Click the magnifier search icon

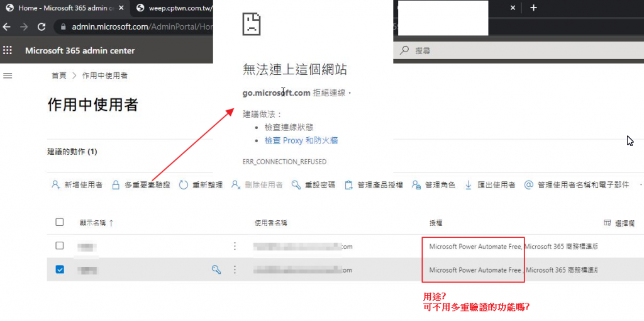(404, 50)
